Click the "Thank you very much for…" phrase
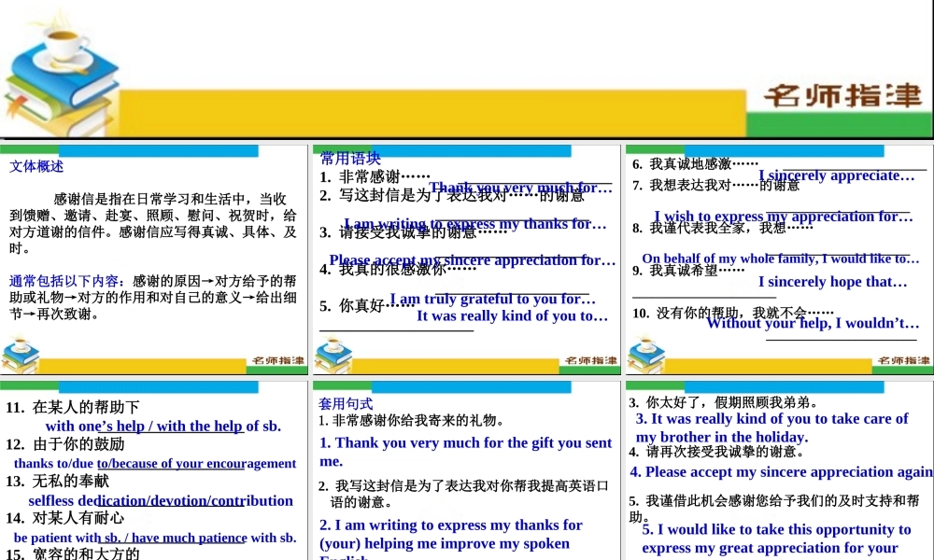Image resolution: width=934 pixels, height=560 pixels. click(520, 187)
